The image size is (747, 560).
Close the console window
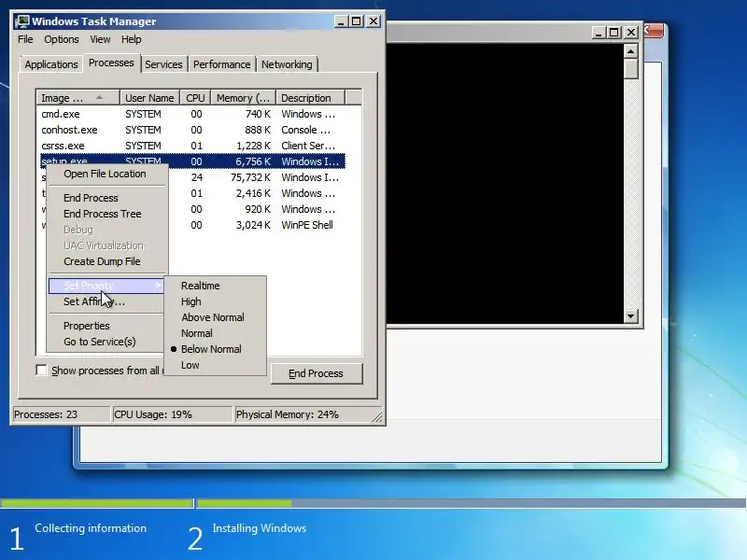click(631, 33)
